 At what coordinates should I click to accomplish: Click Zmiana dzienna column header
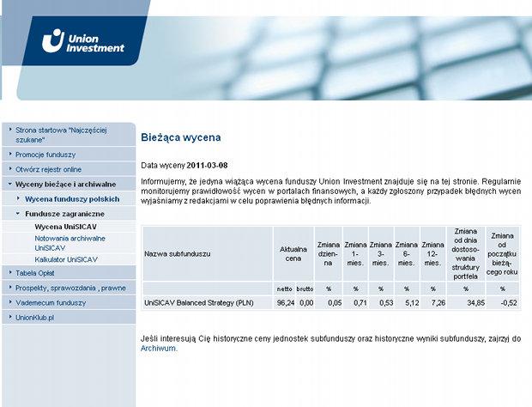pos(329,254)
